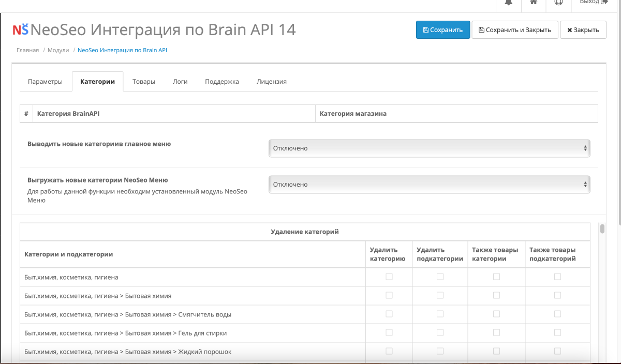Click the Удаление категорий table title
Image resolution: width=621 pixels, height=364 pixels.
305,232
